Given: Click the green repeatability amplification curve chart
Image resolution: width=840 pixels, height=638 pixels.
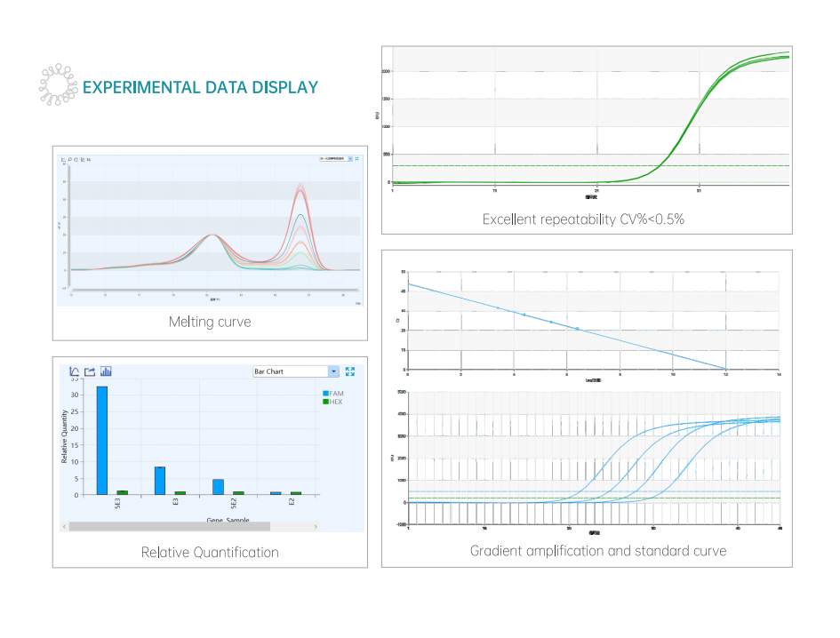Looking at the screenshot, I should pos(586,124).
